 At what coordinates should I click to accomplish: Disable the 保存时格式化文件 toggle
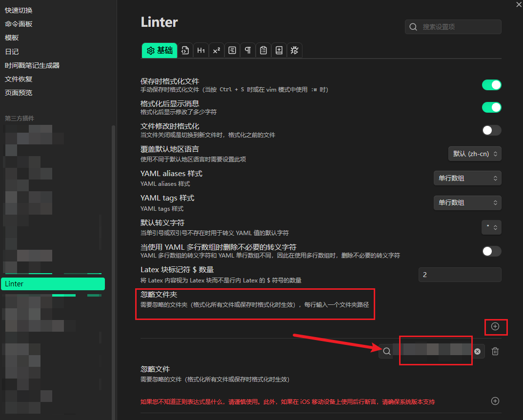[x=491, y=85]
